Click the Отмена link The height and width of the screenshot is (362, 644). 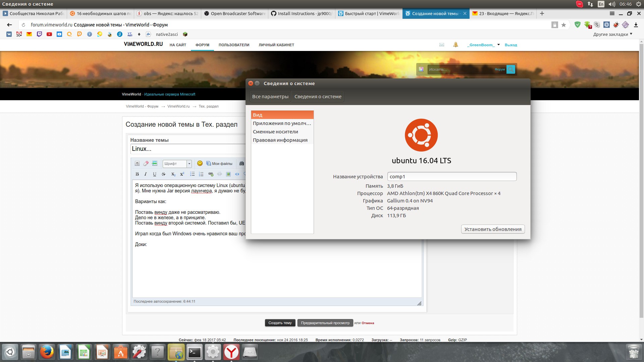tap(368, 323)
